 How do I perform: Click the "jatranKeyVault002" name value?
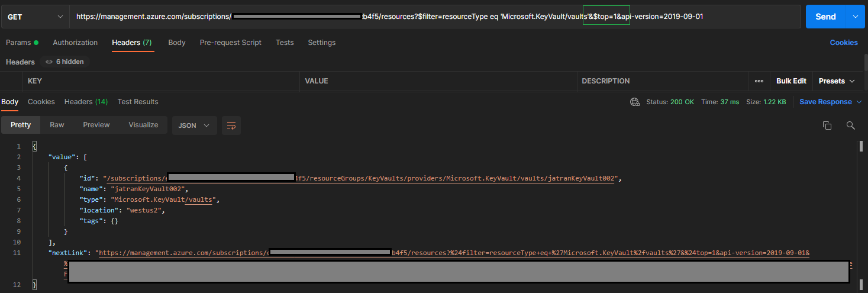[x=149, y=189]
